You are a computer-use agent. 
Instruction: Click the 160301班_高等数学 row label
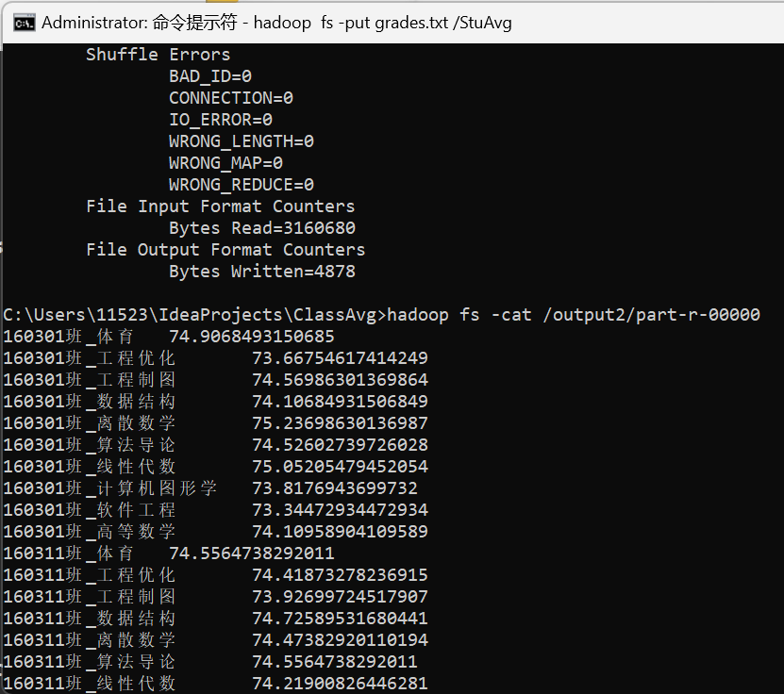[89, 532]
